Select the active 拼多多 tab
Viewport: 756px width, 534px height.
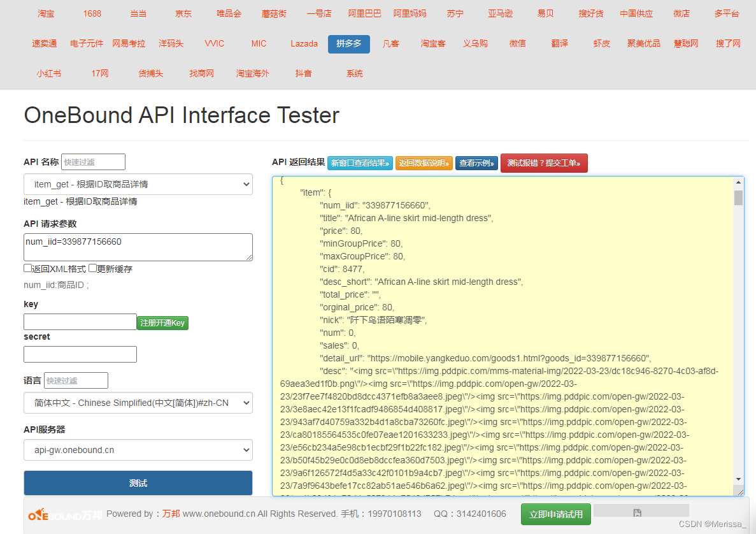pyautogui.click(x=348, y=44)
